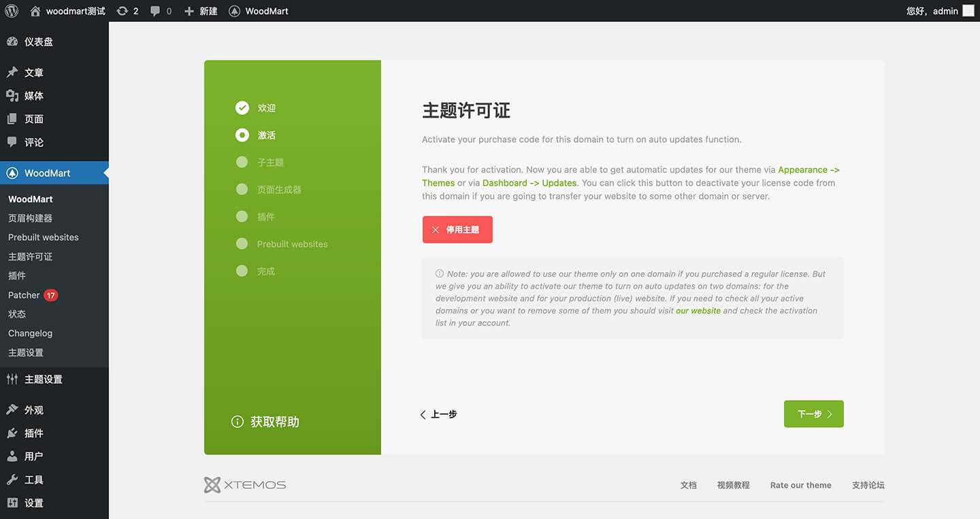Click the 外观 appearance brush icon
The width and height of the screenshot is (980, 519).
coord(12,410)
